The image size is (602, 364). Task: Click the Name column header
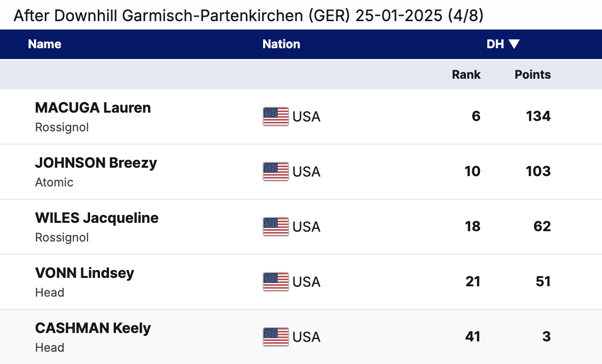click(x=45, y=44)
